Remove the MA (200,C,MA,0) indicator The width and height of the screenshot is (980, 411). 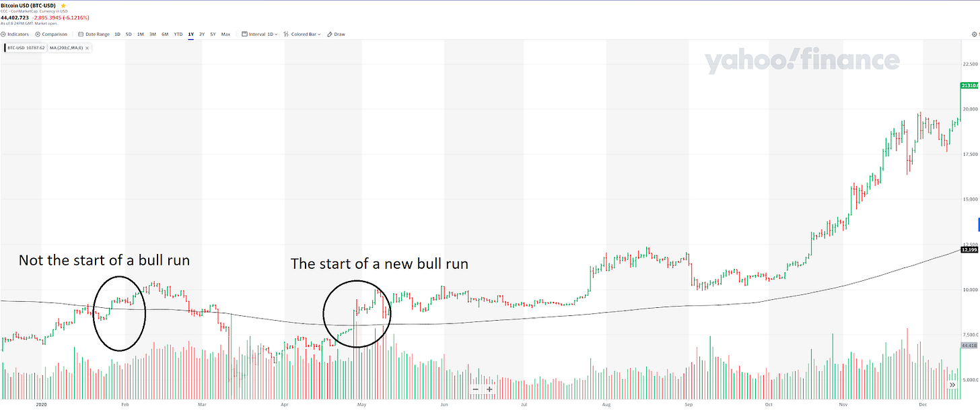tap(87, 48)
